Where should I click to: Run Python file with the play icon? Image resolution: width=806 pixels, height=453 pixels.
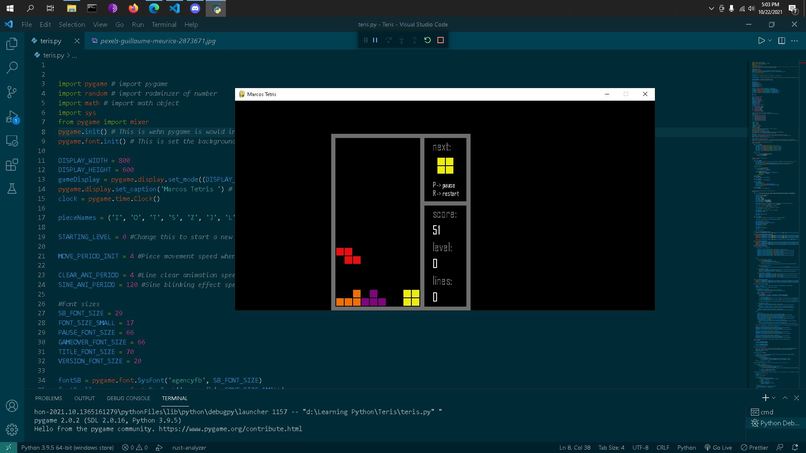[x=761, y=41]
